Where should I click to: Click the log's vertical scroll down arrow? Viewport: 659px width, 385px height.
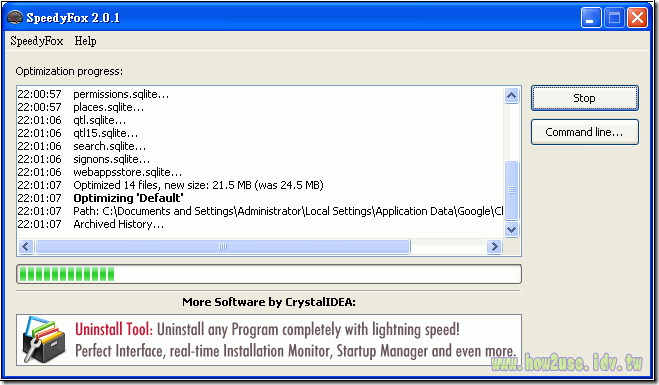(511, 229)
